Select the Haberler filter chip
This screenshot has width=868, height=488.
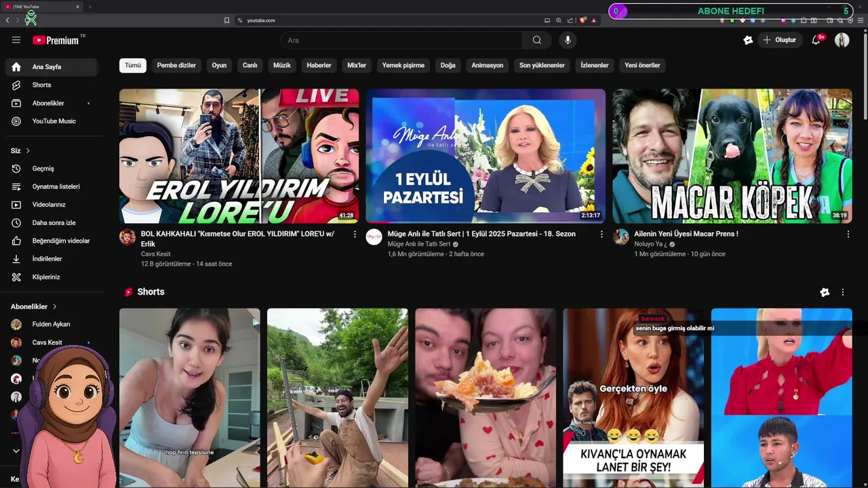click(319, 66)
